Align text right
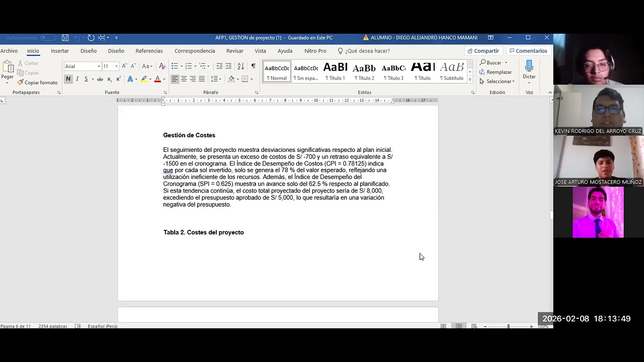Viewport: 644px width, 362px height. [x=193, y=79]
